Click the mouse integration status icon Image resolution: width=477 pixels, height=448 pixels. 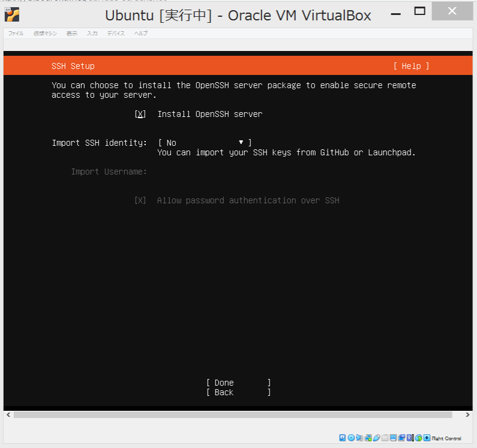click(x=419, y=438)
